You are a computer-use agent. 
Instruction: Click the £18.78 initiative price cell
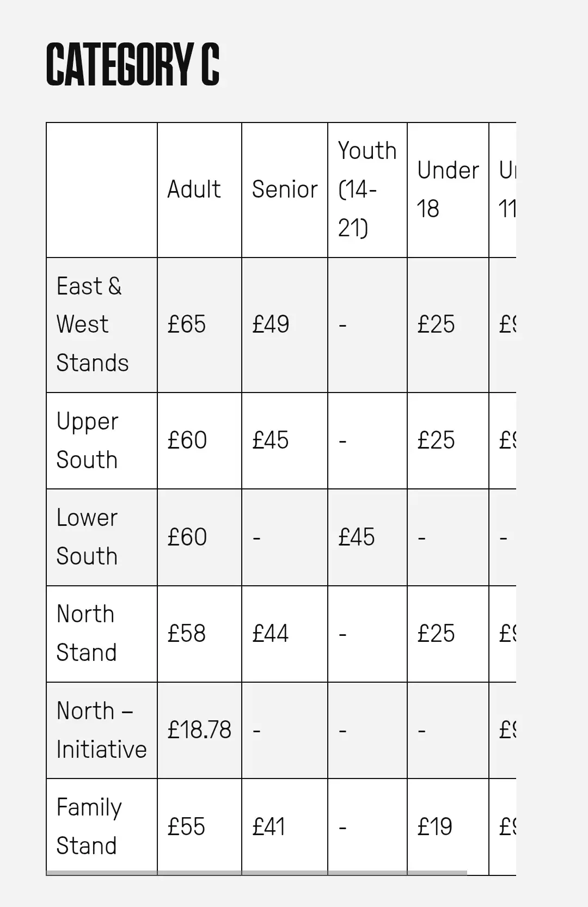pos(199,730)
